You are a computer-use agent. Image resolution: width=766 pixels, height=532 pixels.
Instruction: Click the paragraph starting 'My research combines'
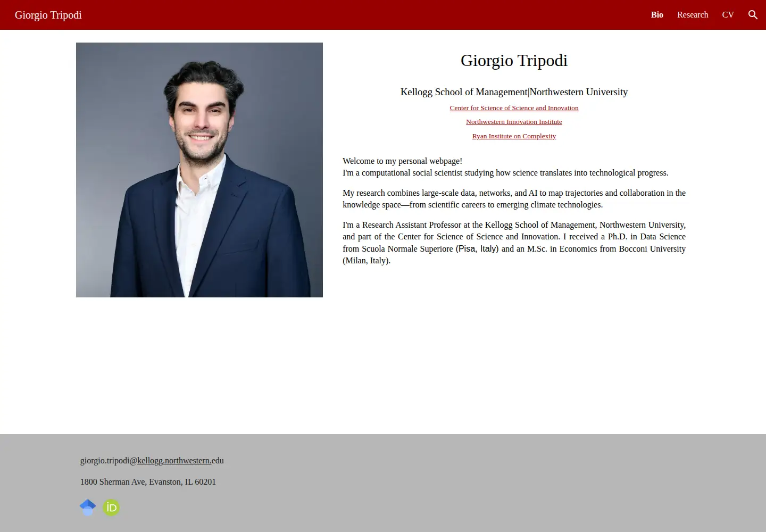point(514,199)
